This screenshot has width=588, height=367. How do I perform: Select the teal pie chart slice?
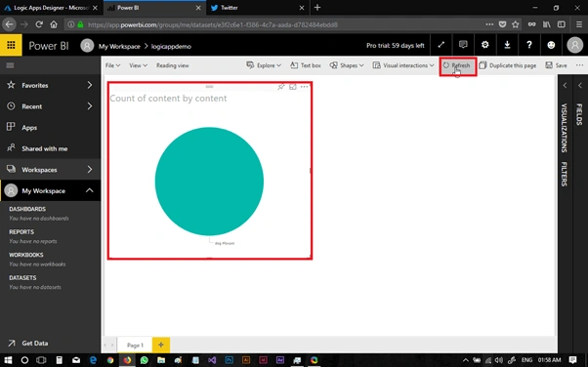click(x=209, y=182)
